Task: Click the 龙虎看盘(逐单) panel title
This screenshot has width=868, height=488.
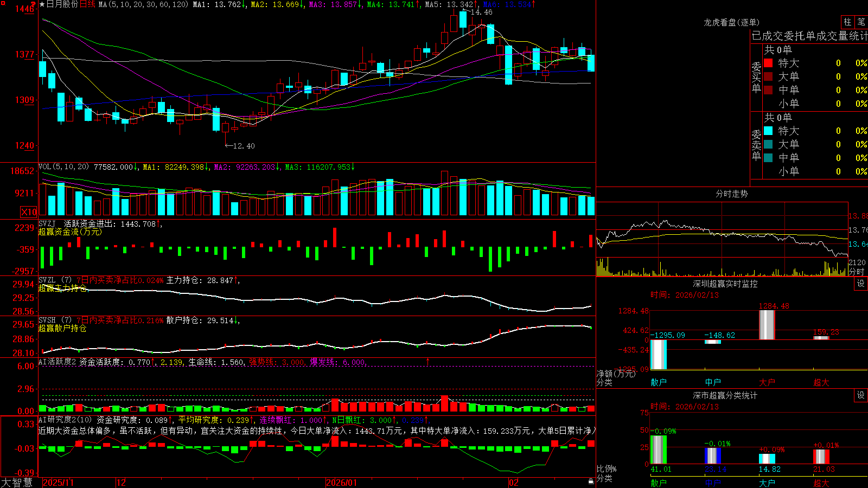Action: [731, 22]
